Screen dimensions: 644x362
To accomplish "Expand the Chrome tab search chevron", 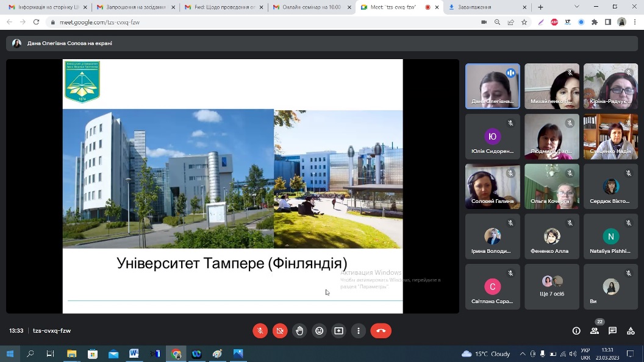I will pyautogui.click(x=577, y=7).
